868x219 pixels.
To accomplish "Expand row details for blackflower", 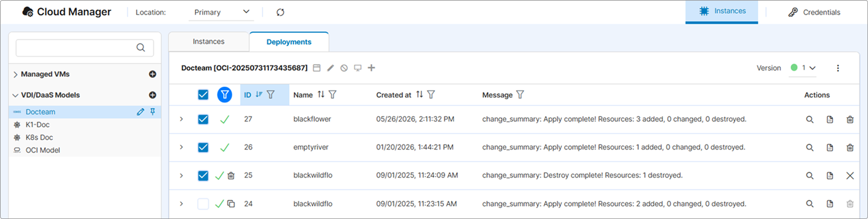I will (181, 119).
